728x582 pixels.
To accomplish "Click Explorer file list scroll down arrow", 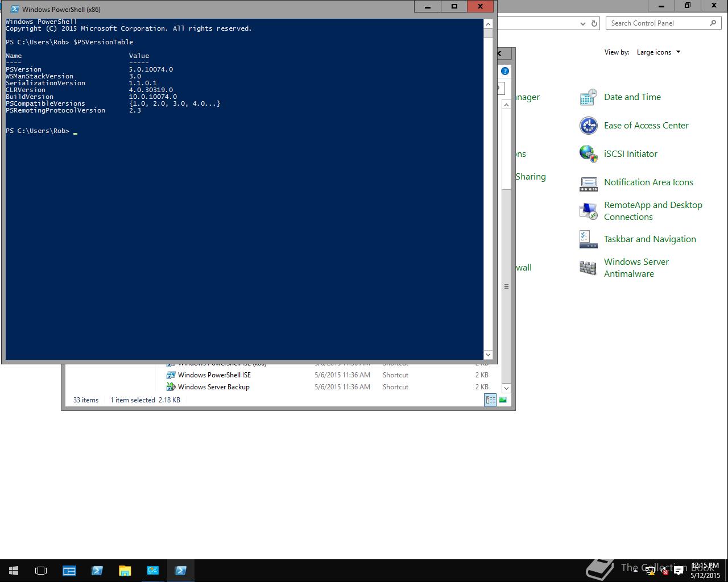I will [x=506, y=388].
